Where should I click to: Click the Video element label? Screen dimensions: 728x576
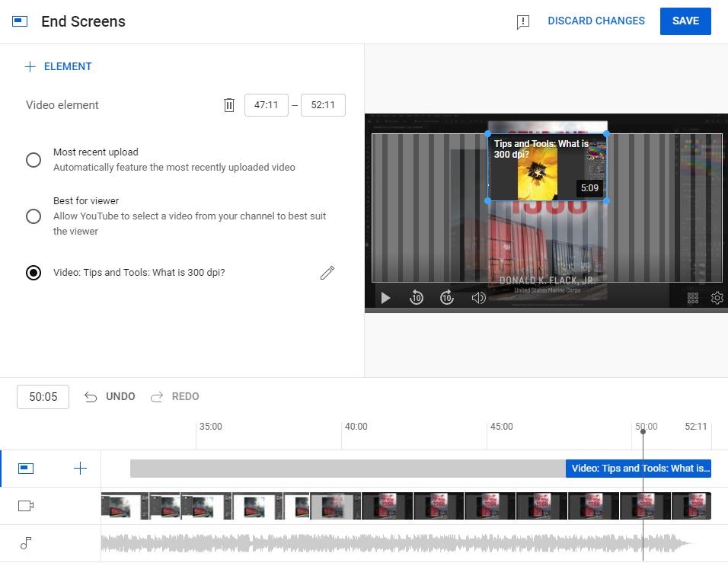62,105
